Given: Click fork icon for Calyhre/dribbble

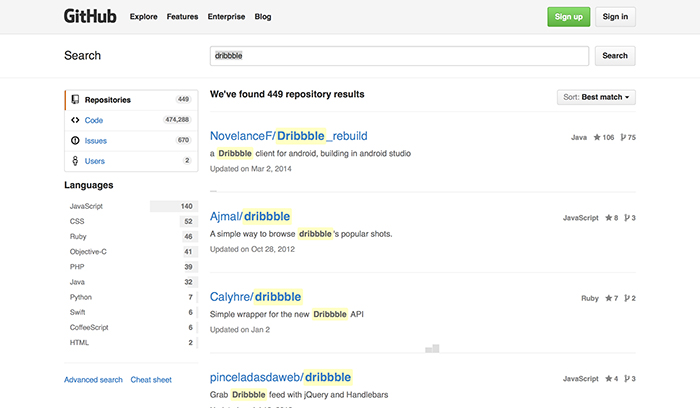Looking at the screenshot, I should coord(627,298).
